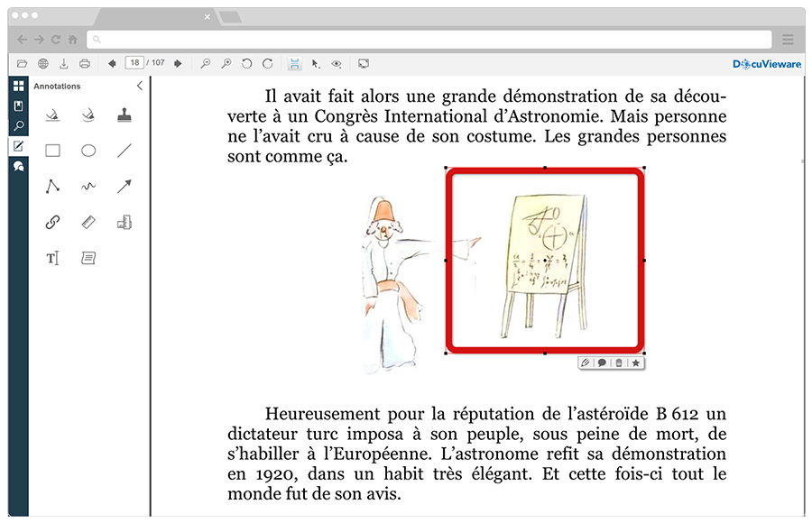Select the rubber stamp annotation tool
This screenshot has height=523, width=812.
[125, 115]
